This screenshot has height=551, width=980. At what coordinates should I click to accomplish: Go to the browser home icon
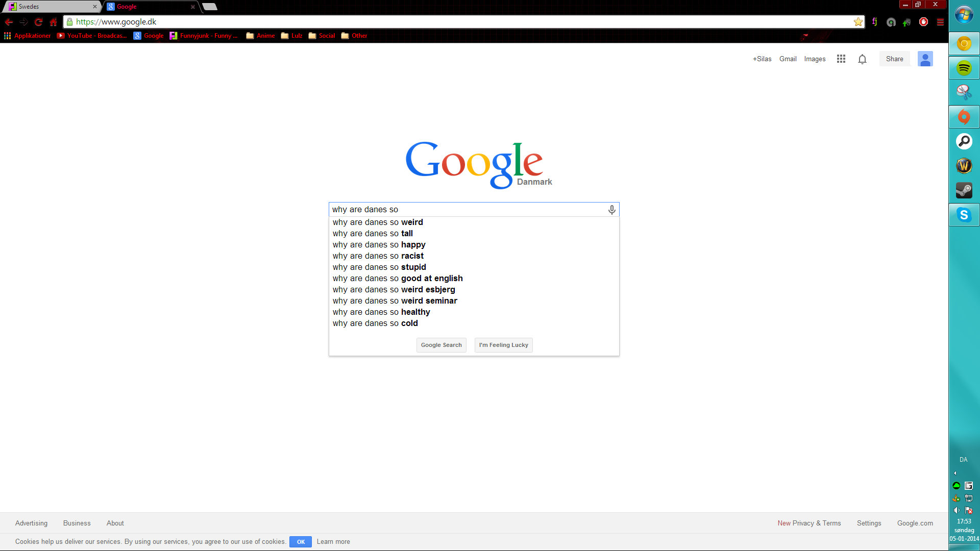click(x=53, y=22)
